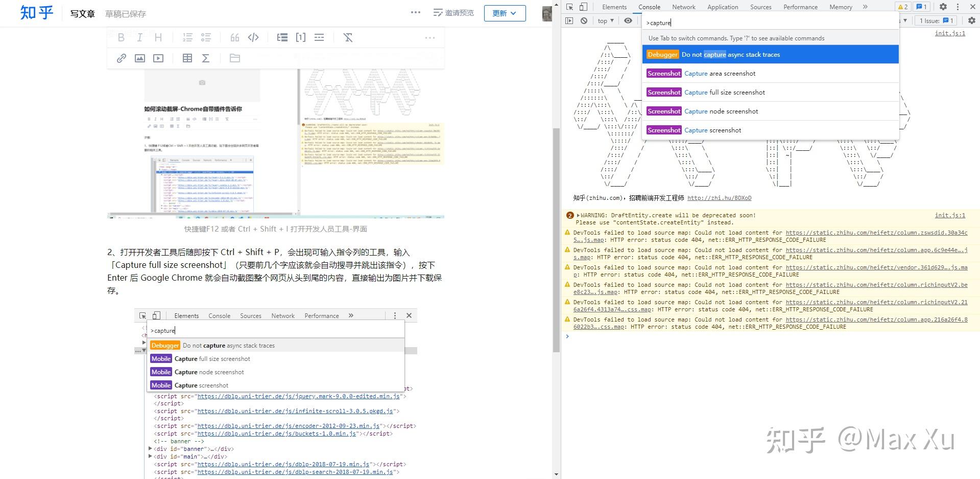Click the embedded DevTools screenshot in the article
Image resolution: width=980 pixels, height=479 pixels.
pyautogui.click(x=276, y=394)
